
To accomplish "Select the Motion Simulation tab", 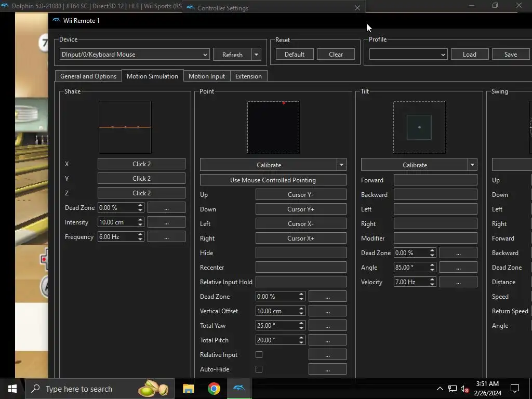I will 152,76.
